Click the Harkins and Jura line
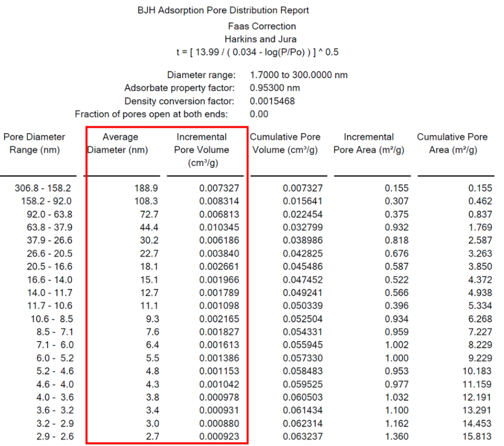 click(262, 39)
